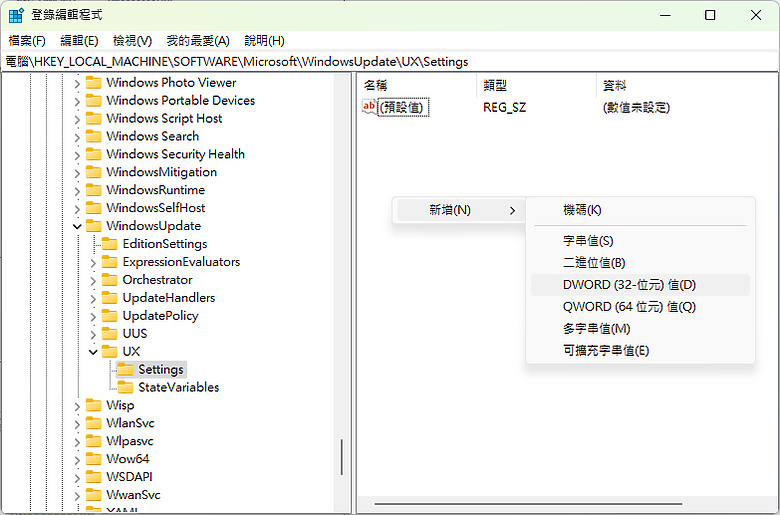Click the ExpressionEvaluators folder icon
780x515 pixels.
click(x=109, y=262)
